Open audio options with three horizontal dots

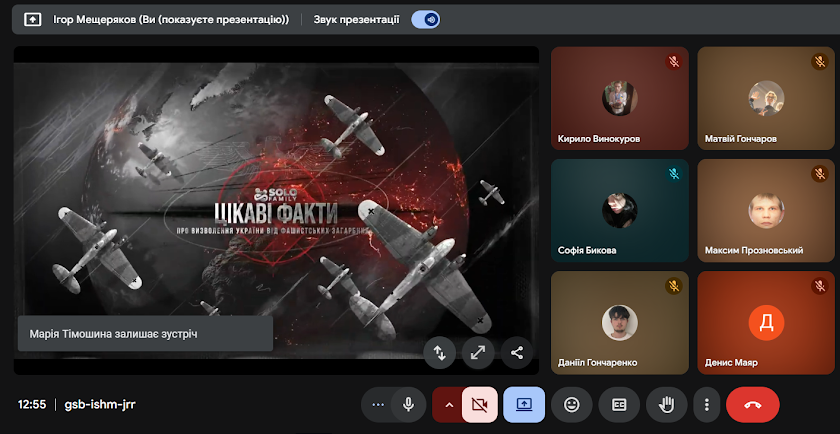click(378, 404)
